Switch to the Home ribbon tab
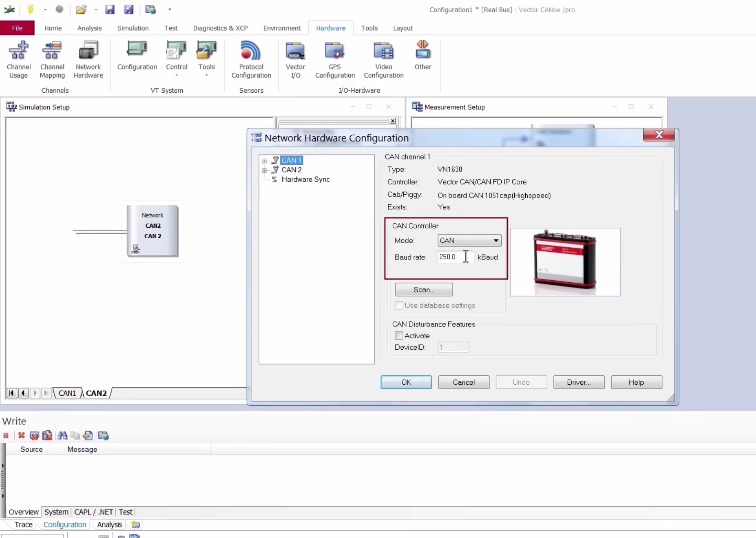 pos(53,28)
